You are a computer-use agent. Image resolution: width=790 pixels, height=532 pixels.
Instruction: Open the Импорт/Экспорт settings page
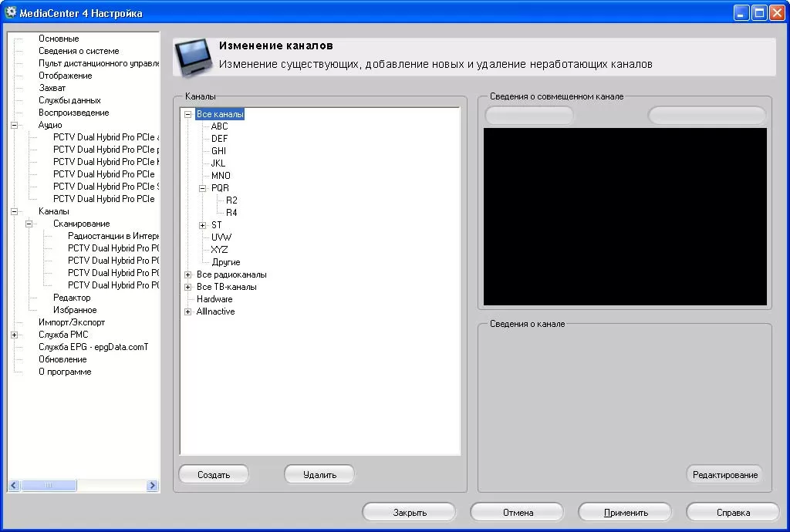pyautogui.click(x=72, y=322)
